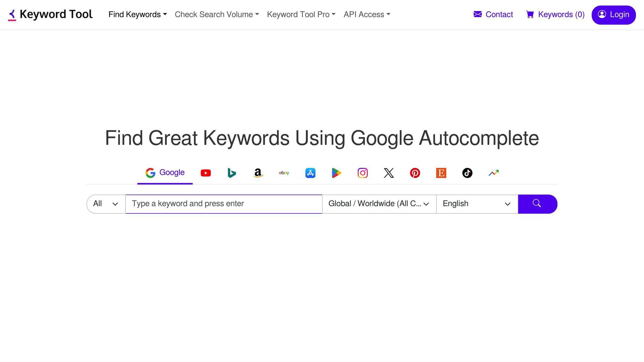Screen dimensions: 644x362
Task: Select the Bing search platform icon
Action: point(232,173)
